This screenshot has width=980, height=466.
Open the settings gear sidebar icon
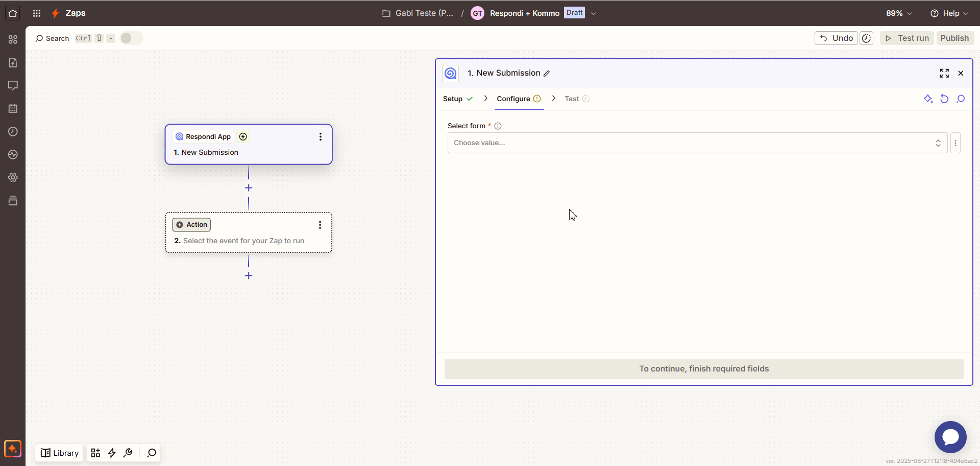click(x=13, y=177)
